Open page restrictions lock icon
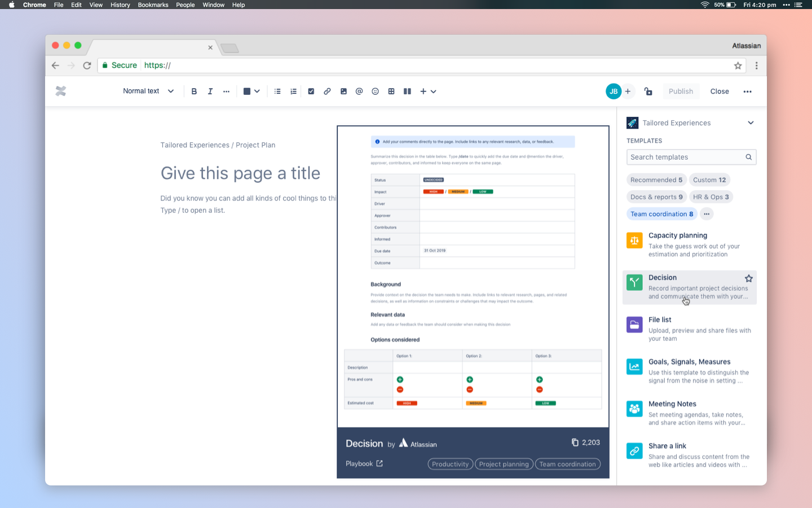The height and width of the screenshot is (508, 812). click(648, 91)
